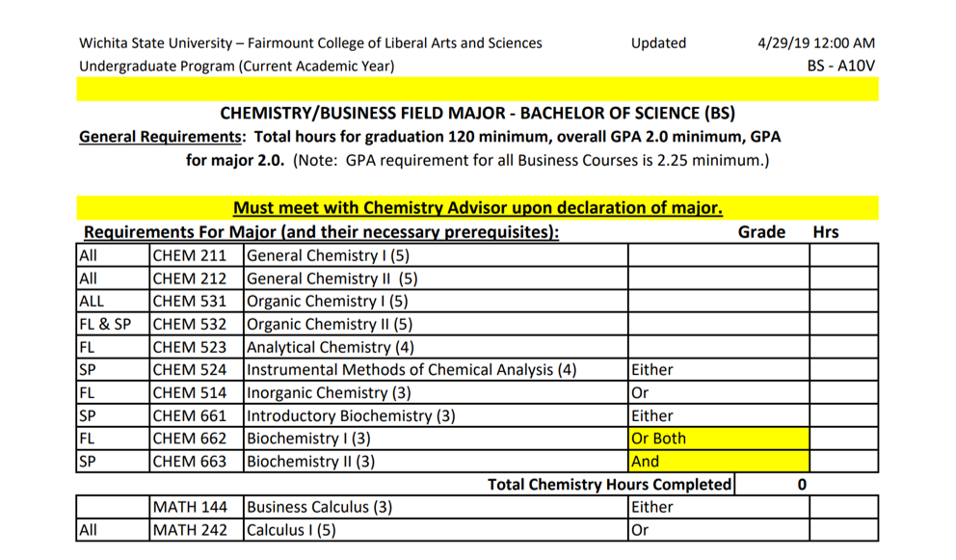Click 'FL' in the CHEM 523 row

(87, 347)
